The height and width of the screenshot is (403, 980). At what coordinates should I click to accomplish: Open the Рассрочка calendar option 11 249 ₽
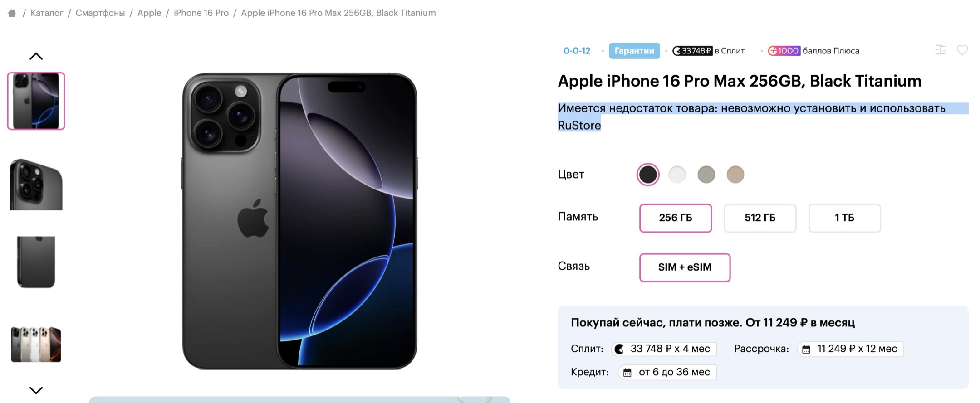click(x=850, y=349)
